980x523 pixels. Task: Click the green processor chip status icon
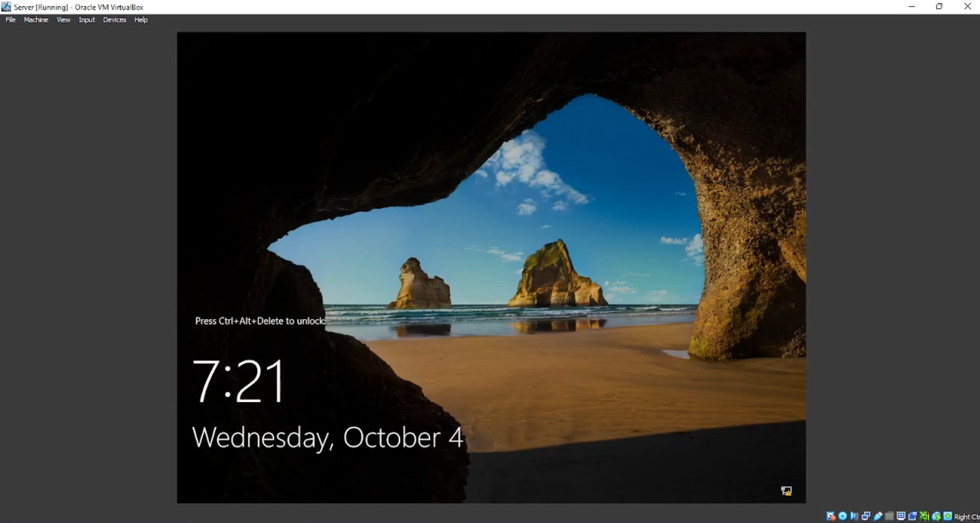pyautogui.click(x=924, y=516)
